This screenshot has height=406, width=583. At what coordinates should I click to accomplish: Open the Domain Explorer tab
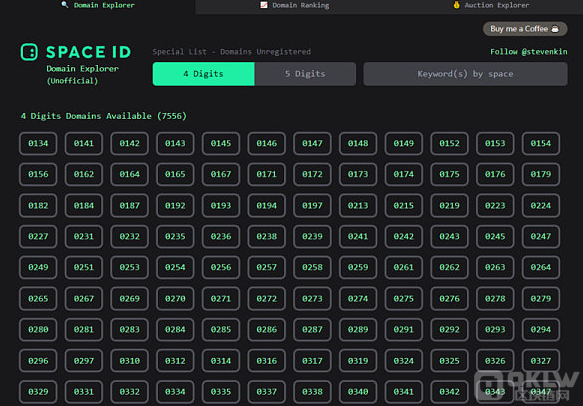[97, 5]
